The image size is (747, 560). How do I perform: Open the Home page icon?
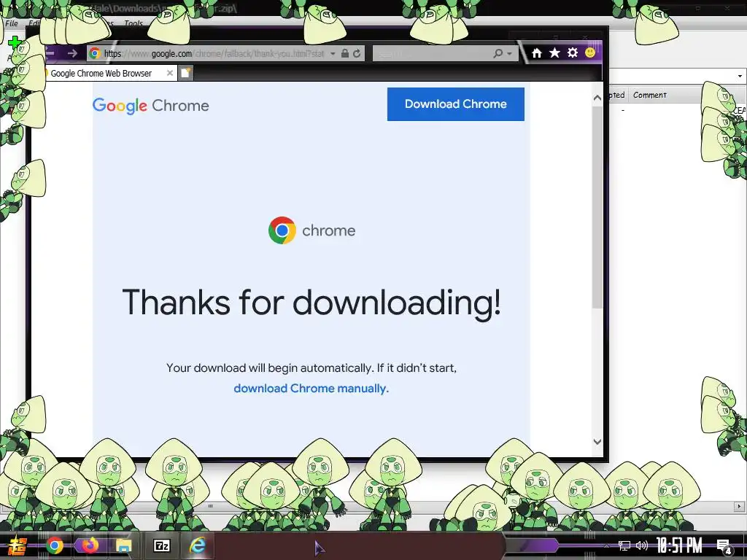point(537,52)
